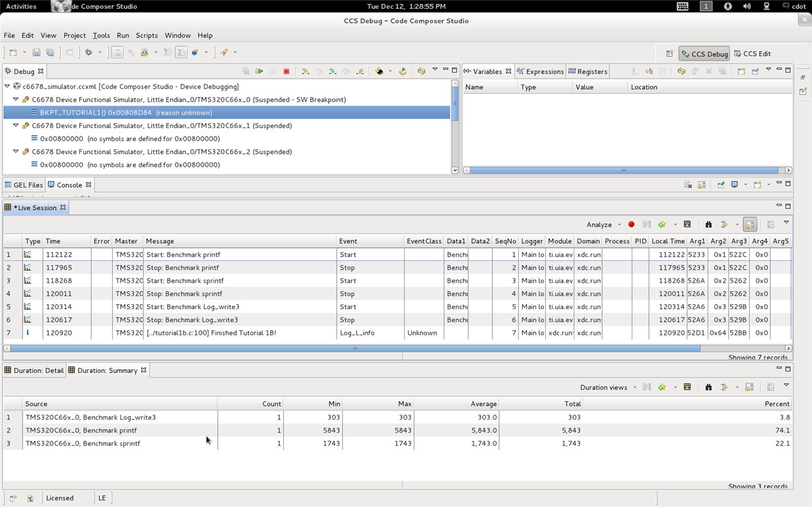
Task: Toggle the scroll lock in the Live Session toolbar
Action: tap(750, 224)
